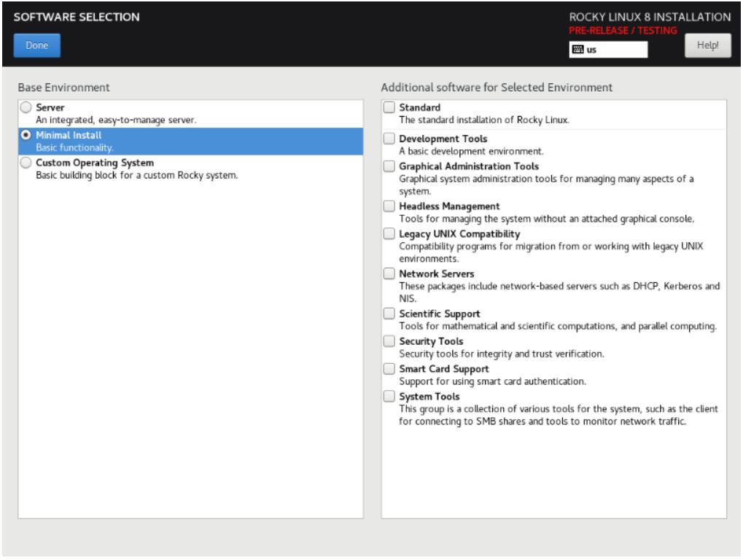Enable Scientific Support checkbox
This screenshot has width=743, height=560.
(389, 313)
